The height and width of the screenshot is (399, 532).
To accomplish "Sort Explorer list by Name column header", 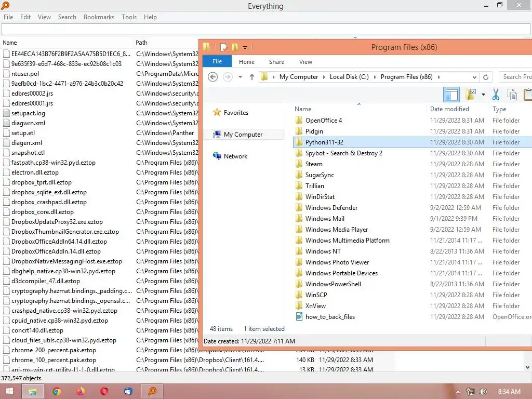I will point(359,109).
